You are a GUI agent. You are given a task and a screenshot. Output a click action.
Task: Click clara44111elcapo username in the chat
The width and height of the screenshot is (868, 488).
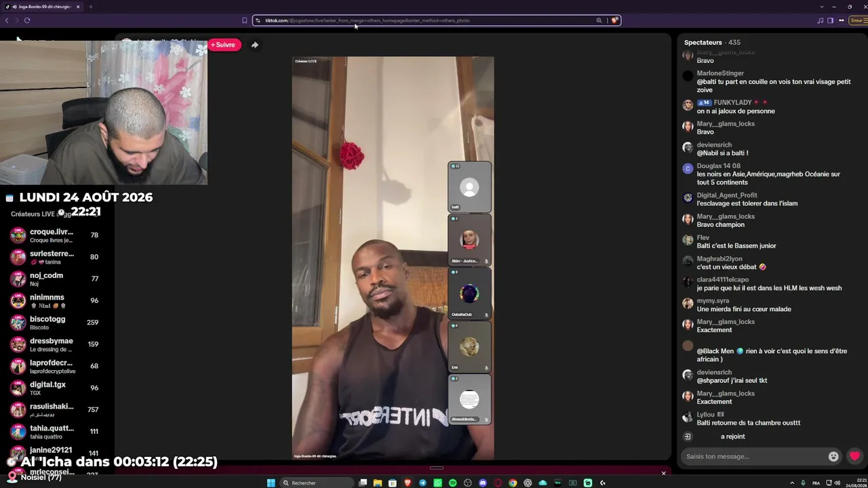tap(723, 280)
